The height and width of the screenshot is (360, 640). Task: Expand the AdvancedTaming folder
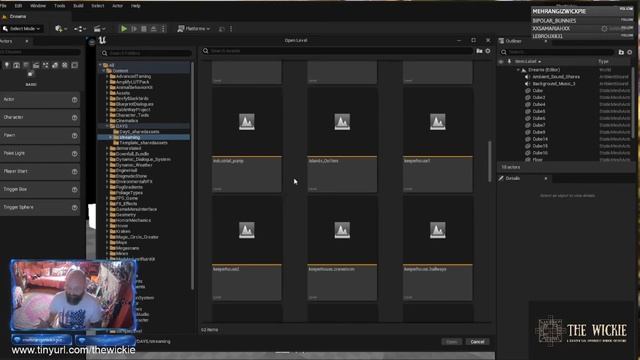107,76
